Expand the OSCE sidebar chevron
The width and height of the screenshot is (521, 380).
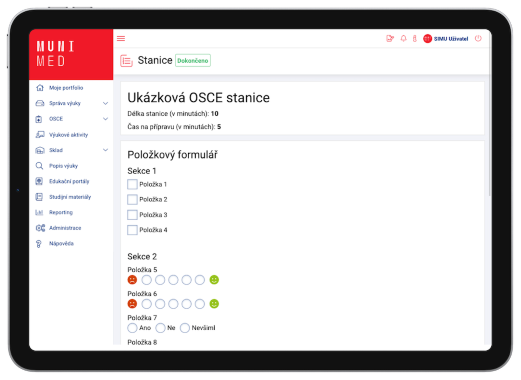click(105, 119)
